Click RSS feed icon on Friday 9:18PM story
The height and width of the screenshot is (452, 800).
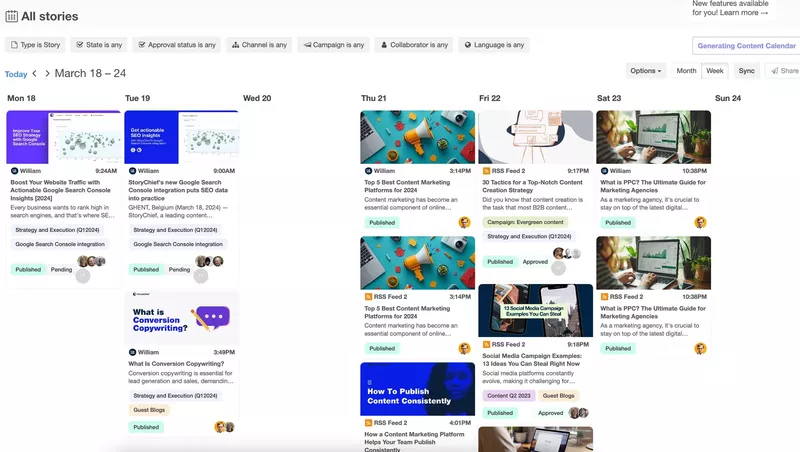[x=486, y=344]
